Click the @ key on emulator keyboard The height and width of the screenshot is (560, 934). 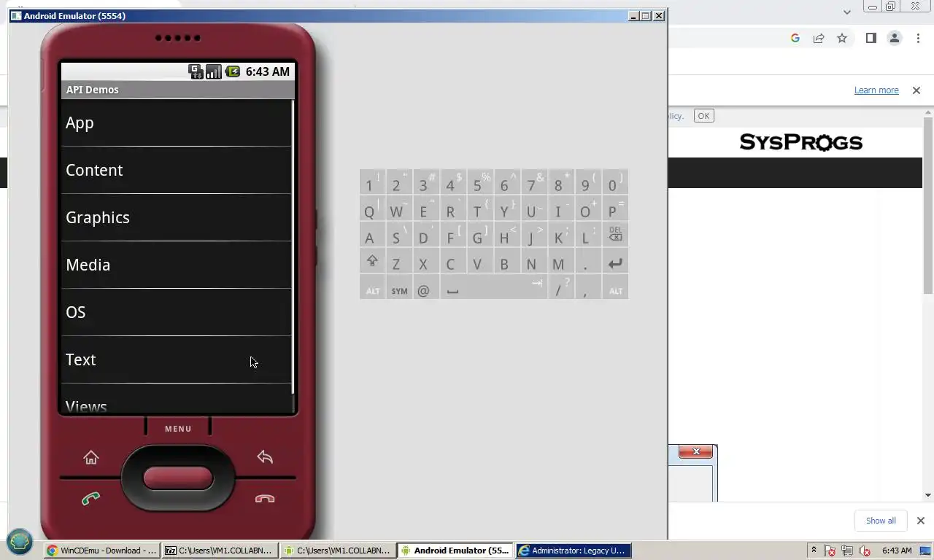[426, 287]
